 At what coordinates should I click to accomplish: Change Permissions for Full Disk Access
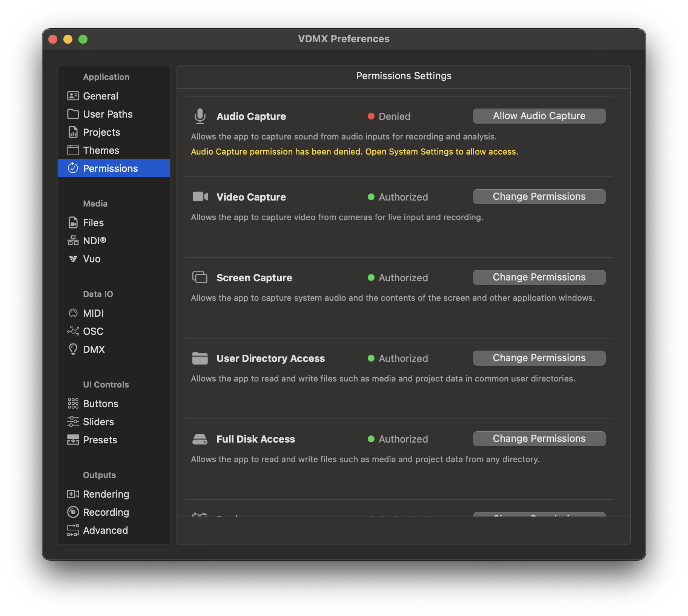tap(539, 438)
